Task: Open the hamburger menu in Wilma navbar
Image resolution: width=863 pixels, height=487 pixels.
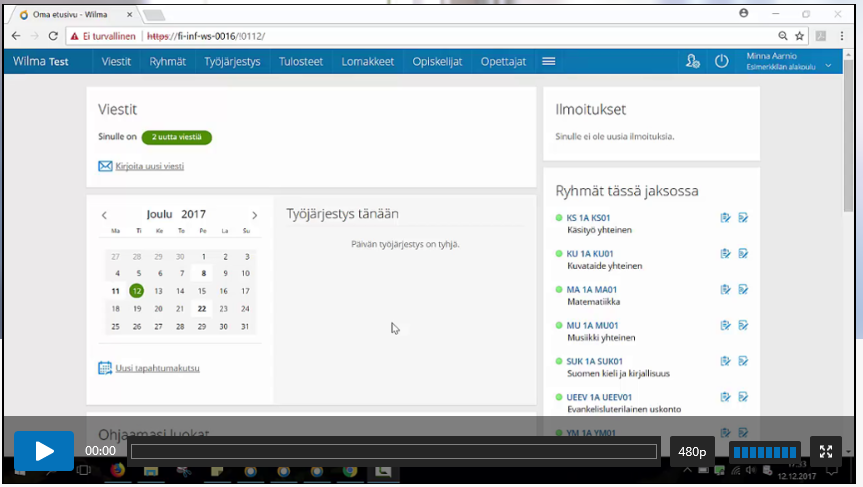Action: (x=548, y=61)
